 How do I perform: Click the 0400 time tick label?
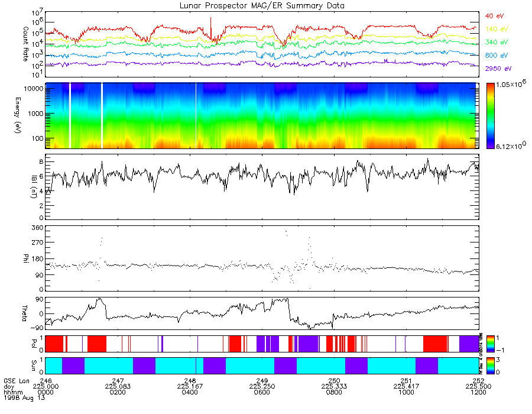(x=190, y=392)
